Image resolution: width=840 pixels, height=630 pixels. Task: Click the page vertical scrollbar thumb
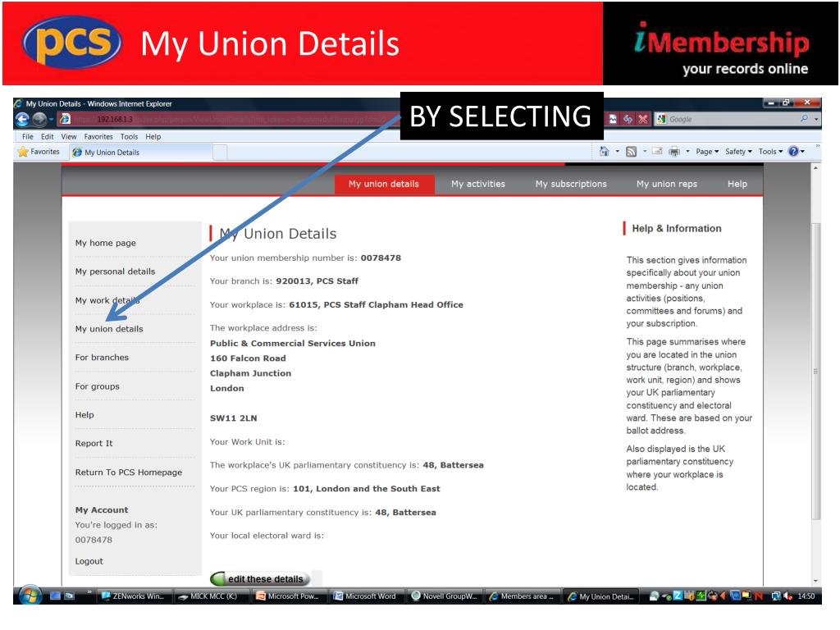tap(816, 371)
